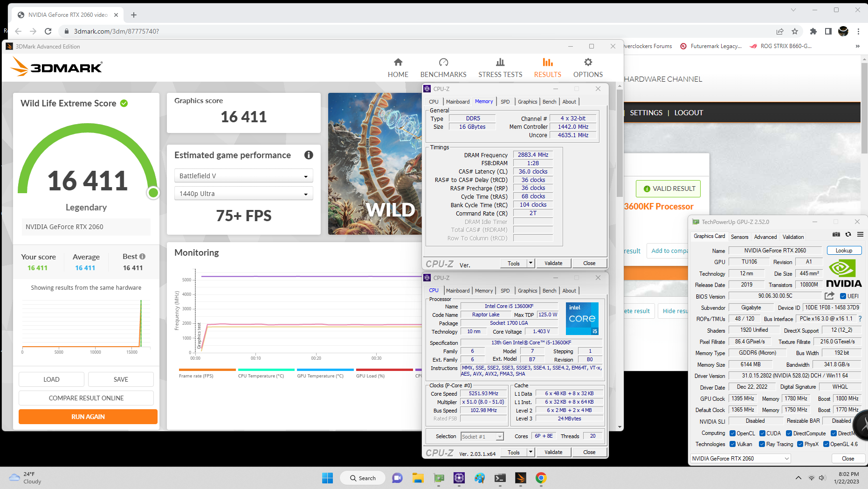Open the Windows Start menu

point(327,478)
